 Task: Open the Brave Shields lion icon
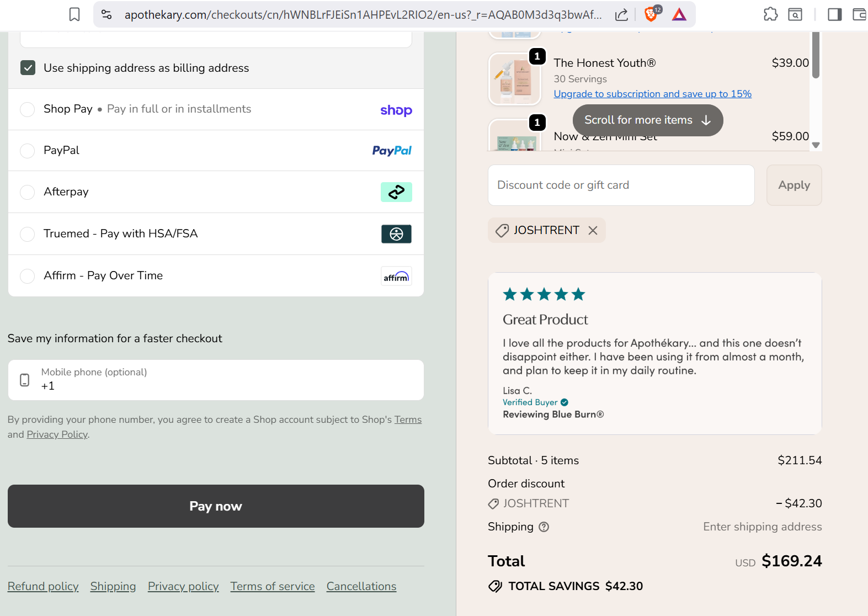(652, 14)
